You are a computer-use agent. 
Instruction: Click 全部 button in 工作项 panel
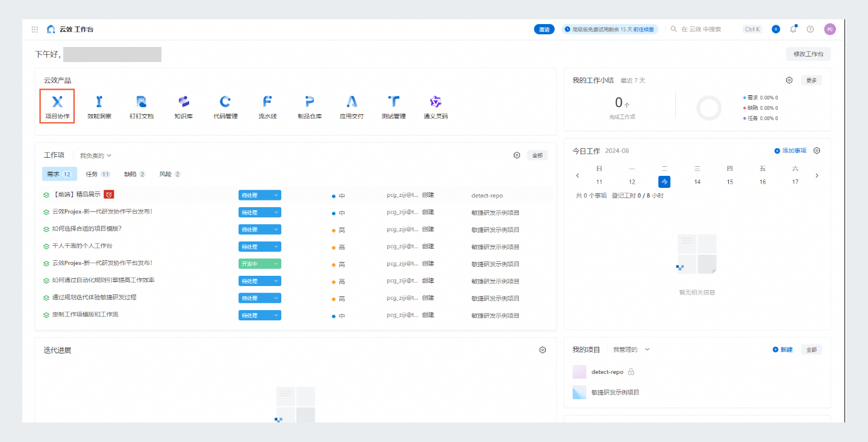[536, 155]
